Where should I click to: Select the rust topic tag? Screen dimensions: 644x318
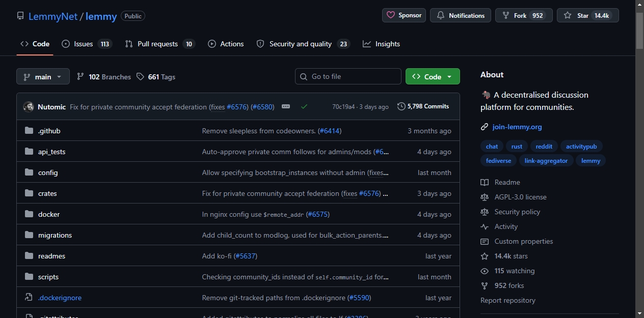pos(517,146)
